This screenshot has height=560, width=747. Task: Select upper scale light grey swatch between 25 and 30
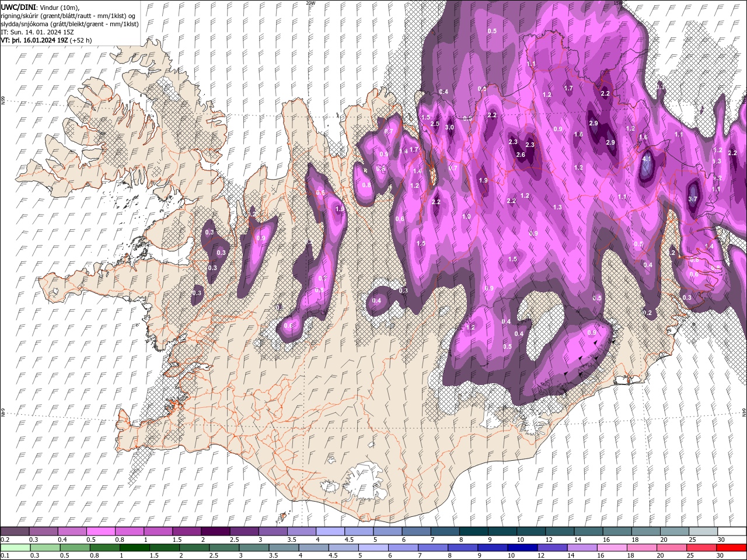[704, 531]
